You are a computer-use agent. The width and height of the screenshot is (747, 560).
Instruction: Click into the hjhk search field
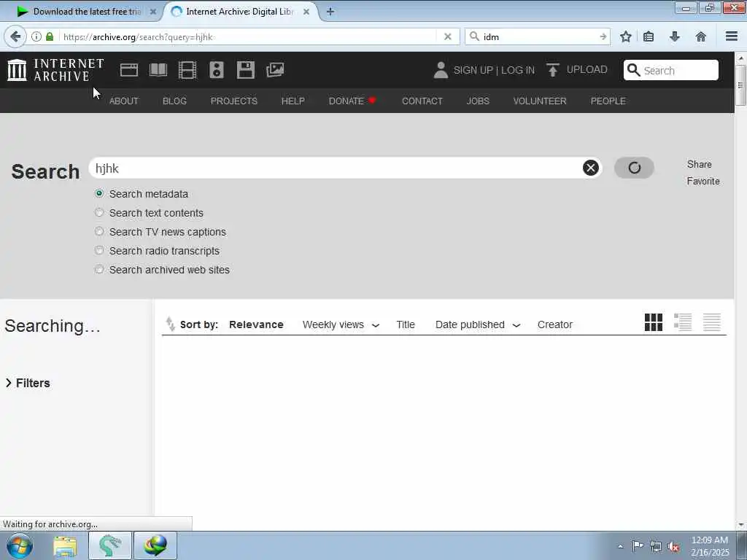336,168
